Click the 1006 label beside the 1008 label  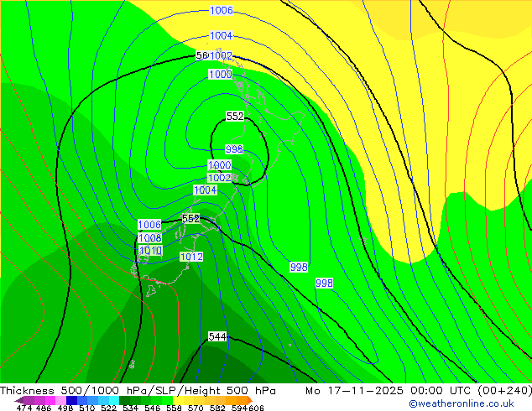(149, 225)
